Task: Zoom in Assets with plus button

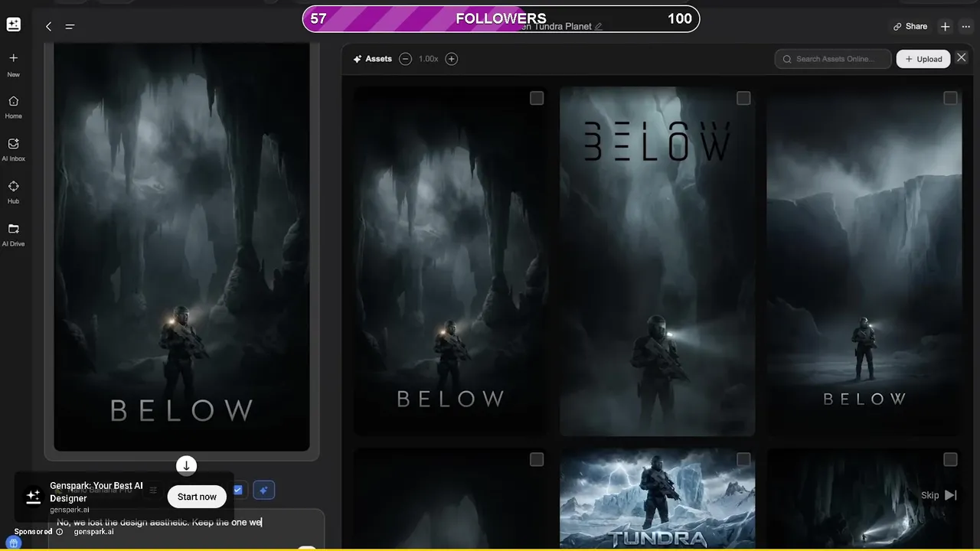Action: pos(452,59)
